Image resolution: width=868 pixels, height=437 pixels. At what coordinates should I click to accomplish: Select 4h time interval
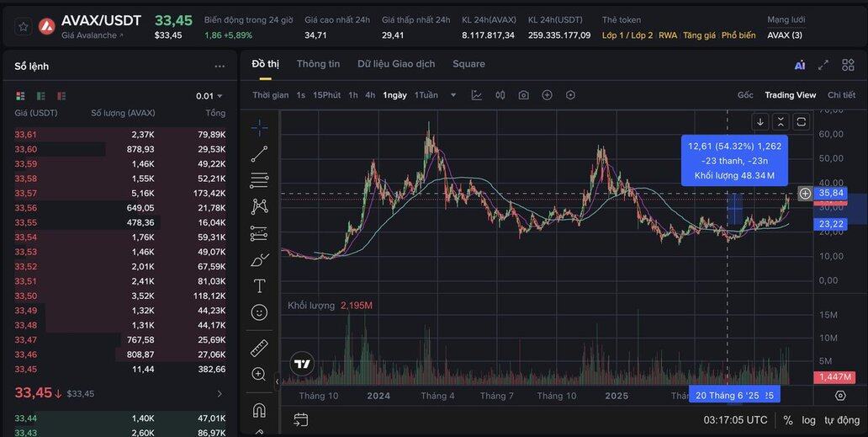(x=370, y=95)
